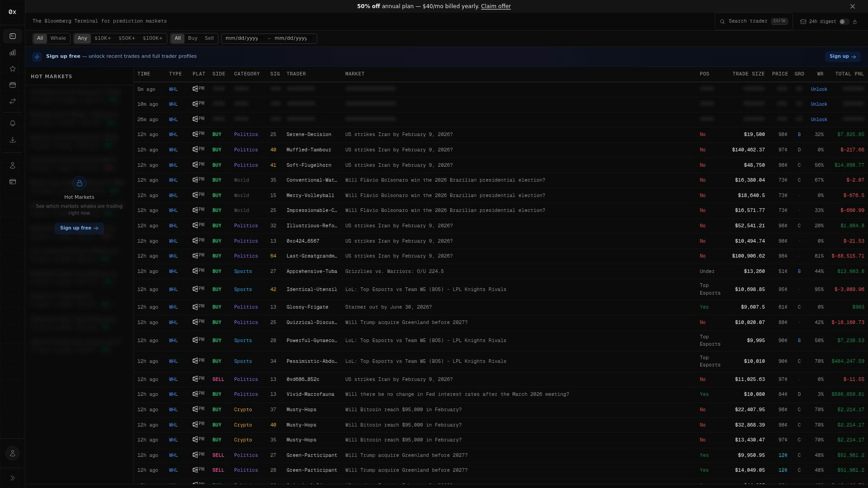Viewport: 868px width, 488px height.
Task: Expand the collapsed sidebar with chevron arrows
Action: 13,478
